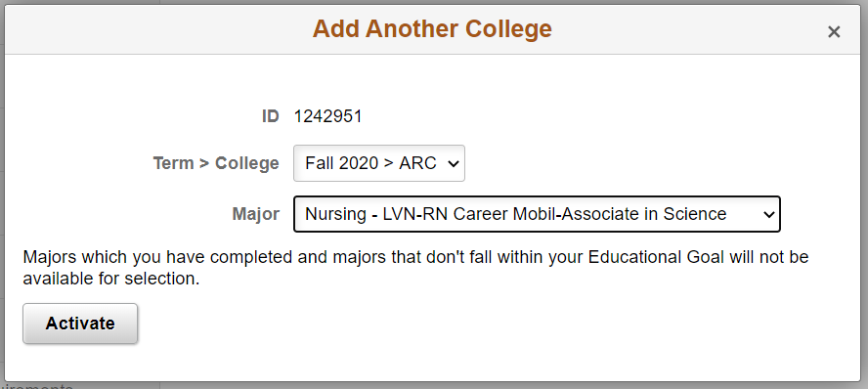Click the cut-off text below the dialog
The image size is (868, 389).
click(x=36, y=386)
